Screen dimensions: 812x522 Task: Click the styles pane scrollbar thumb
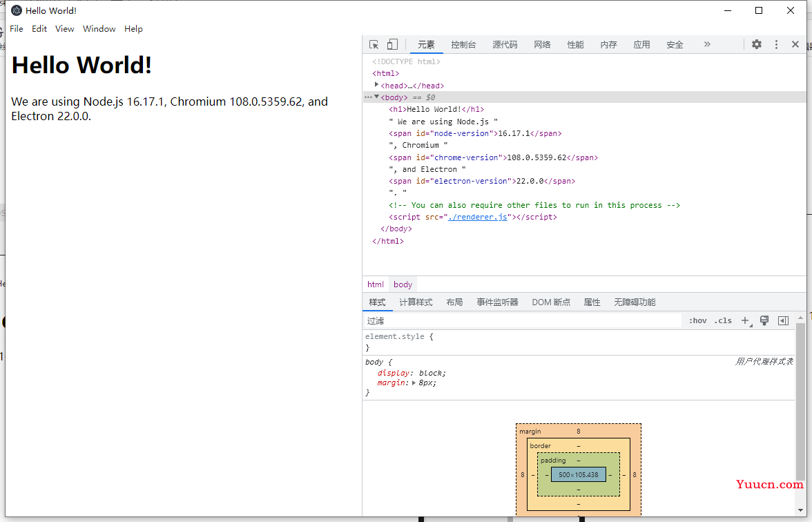click(801, 401)
